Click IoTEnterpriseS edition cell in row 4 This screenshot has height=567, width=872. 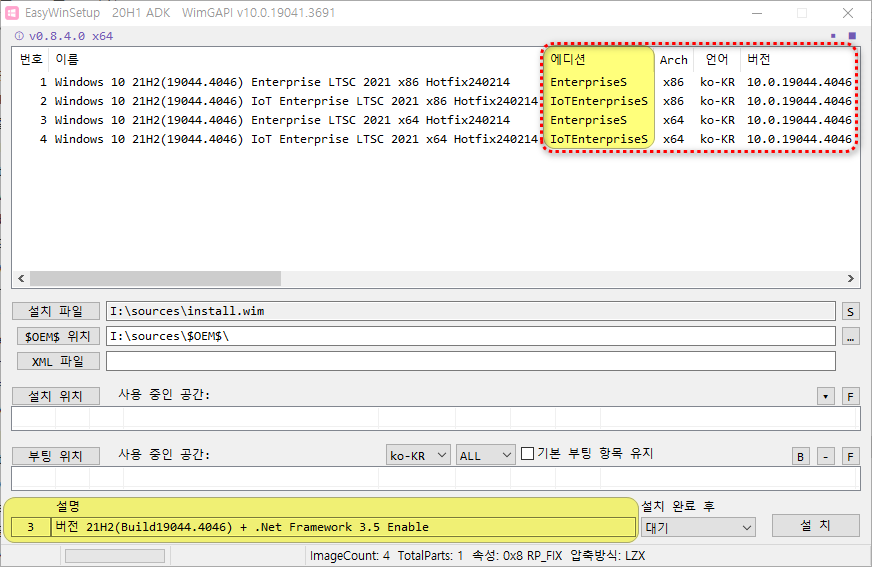click(599, 139)
